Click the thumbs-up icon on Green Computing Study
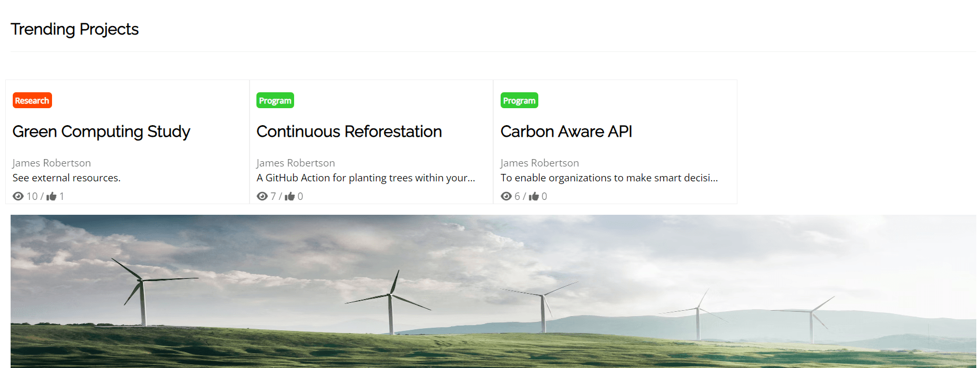The width and height of the screenshot is (980, 368). pos(51,196)
